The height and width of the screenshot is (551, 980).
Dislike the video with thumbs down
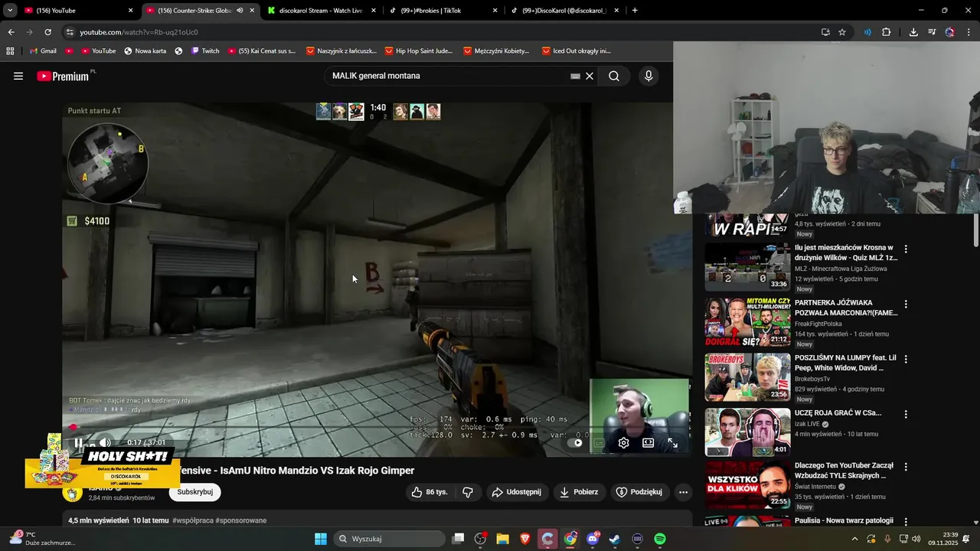click(x=468, y=492)
